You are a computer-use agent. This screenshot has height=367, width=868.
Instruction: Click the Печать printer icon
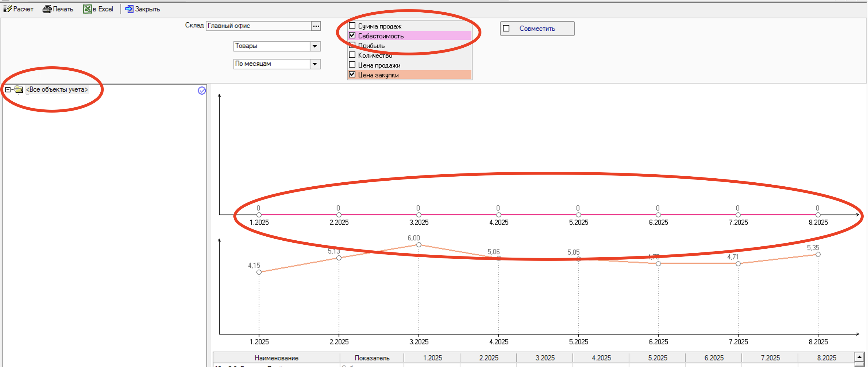pyautogui.click(x=47, y=9)
